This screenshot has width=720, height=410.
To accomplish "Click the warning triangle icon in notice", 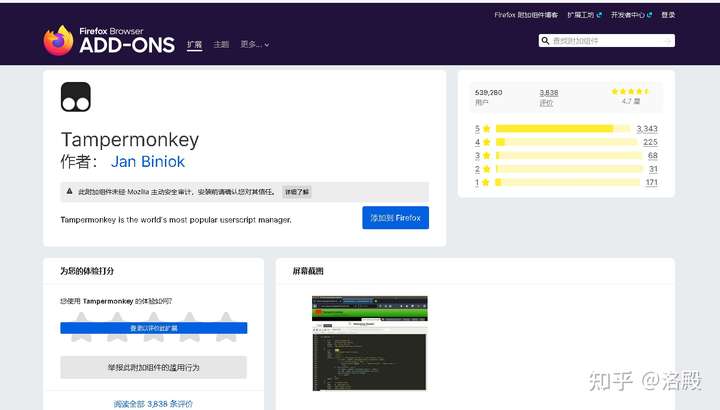I will (69, 191).
